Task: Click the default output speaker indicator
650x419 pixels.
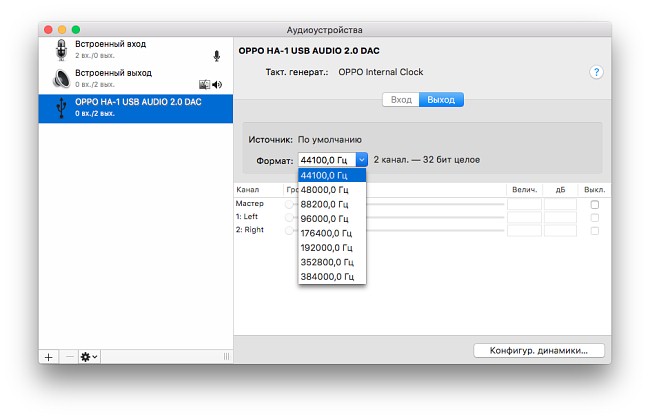Action: 218,84
